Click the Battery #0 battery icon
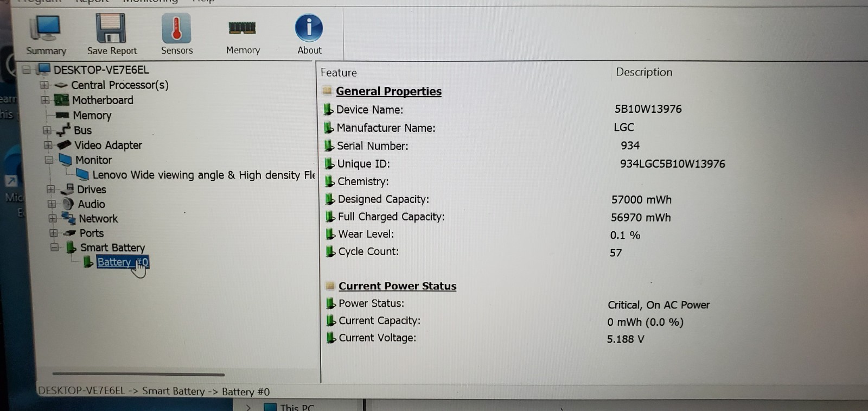This screenshot has height=411, width=868. coord(88,262)
